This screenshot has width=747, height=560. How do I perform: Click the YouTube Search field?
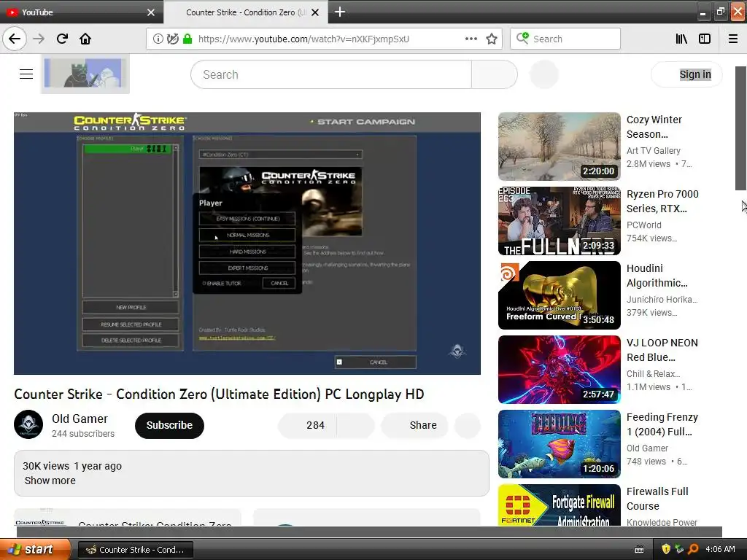[x=331, y=74]
